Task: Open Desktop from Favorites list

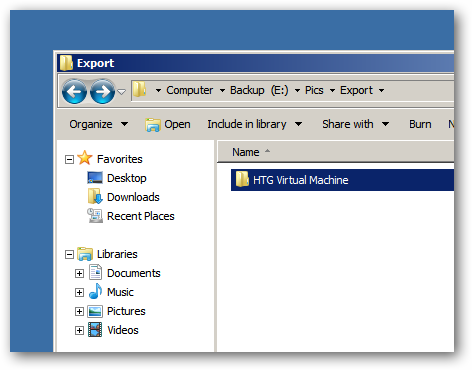Action: 126,178
